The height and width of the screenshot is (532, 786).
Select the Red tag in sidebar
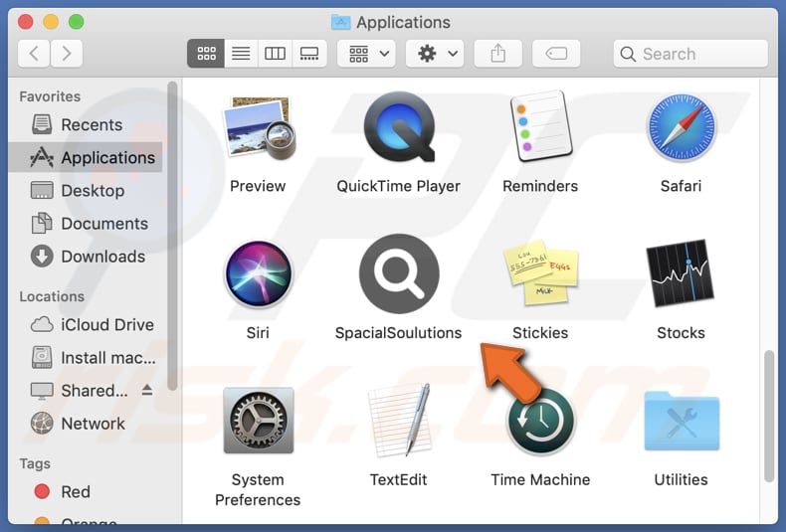click(x=86, y=492)
